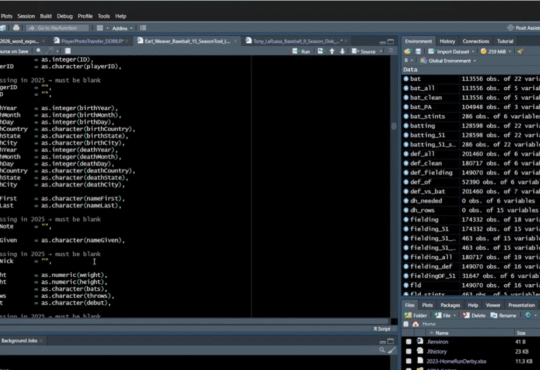
Task: Click blue table icon beside bat dataset
Action: coord(406,79)
